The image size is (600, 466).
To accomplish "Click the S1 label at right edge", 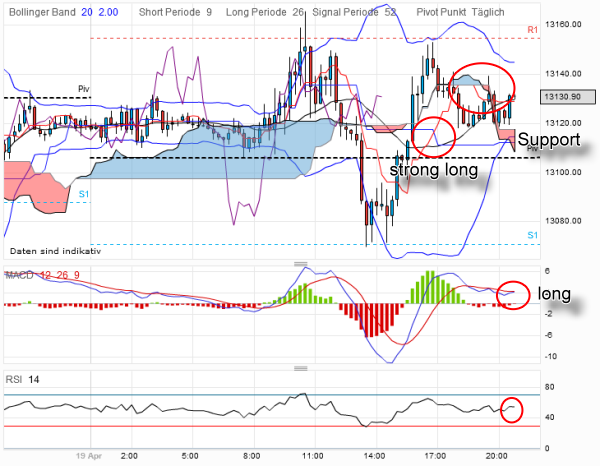I will [532, 235].
